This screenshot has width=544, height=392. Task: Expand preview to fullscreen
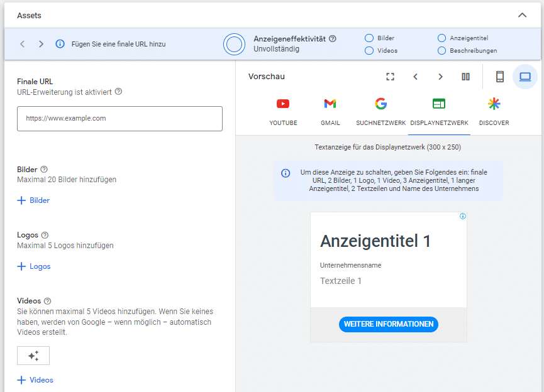pyautogui.click(x=391, y=77)
